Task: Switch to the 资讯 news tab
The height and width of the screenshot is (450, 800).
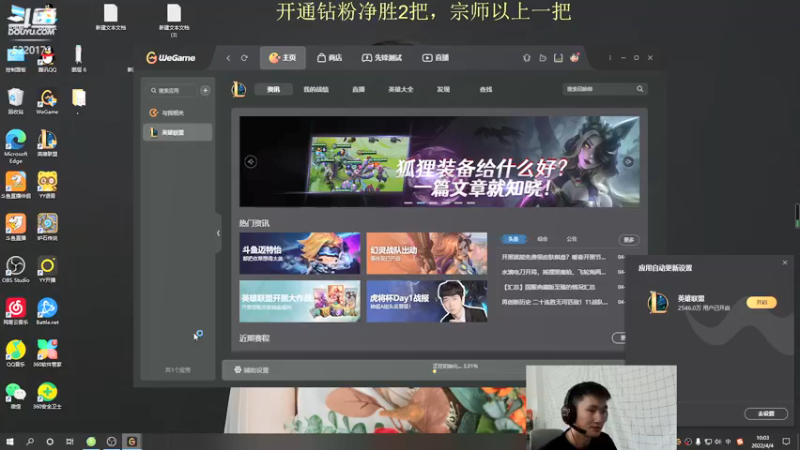Action: point(273,89)
